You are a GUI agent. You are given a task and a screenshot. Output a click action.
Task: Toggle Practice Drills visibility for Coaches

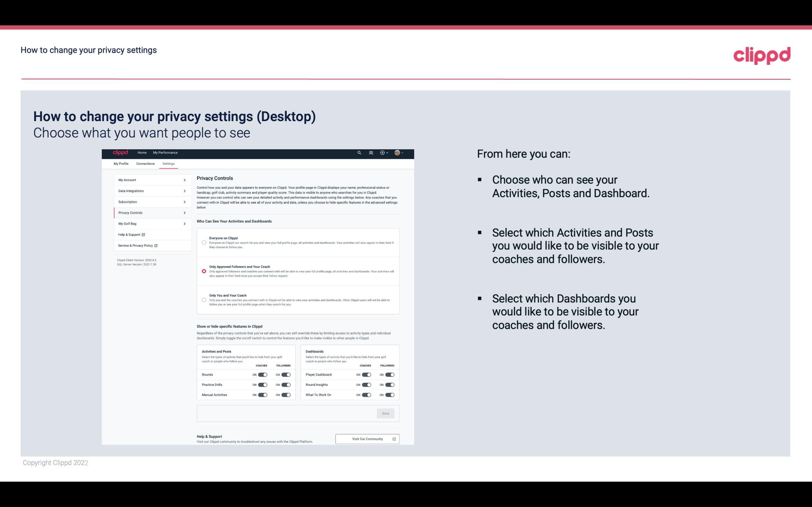point(261,384)
